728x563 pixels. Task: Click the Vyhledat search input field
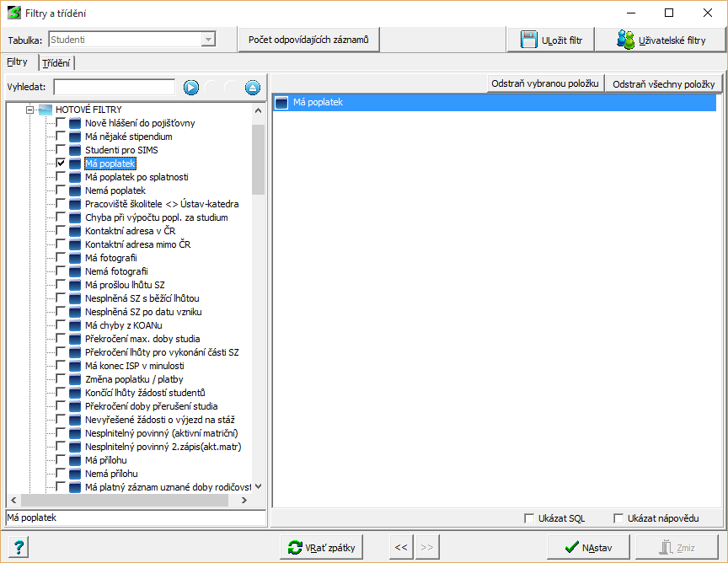pyautogui.click(x=114, y=88)
